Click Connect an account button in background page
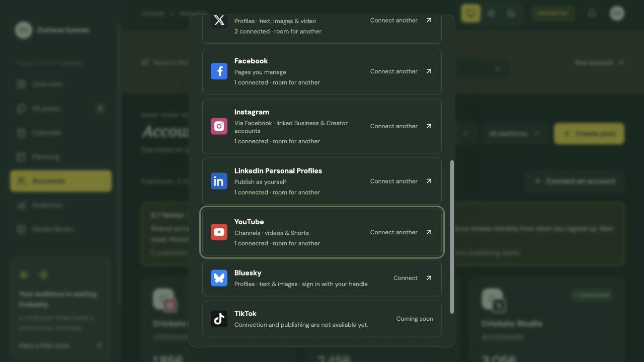Image resolution: width=644 pixels, height=362 pixels. (575, 181)
